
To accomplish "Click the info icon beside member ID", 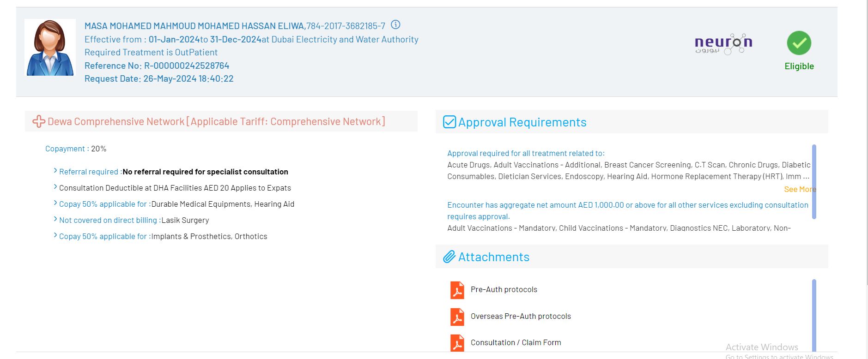I will [395, 25].
